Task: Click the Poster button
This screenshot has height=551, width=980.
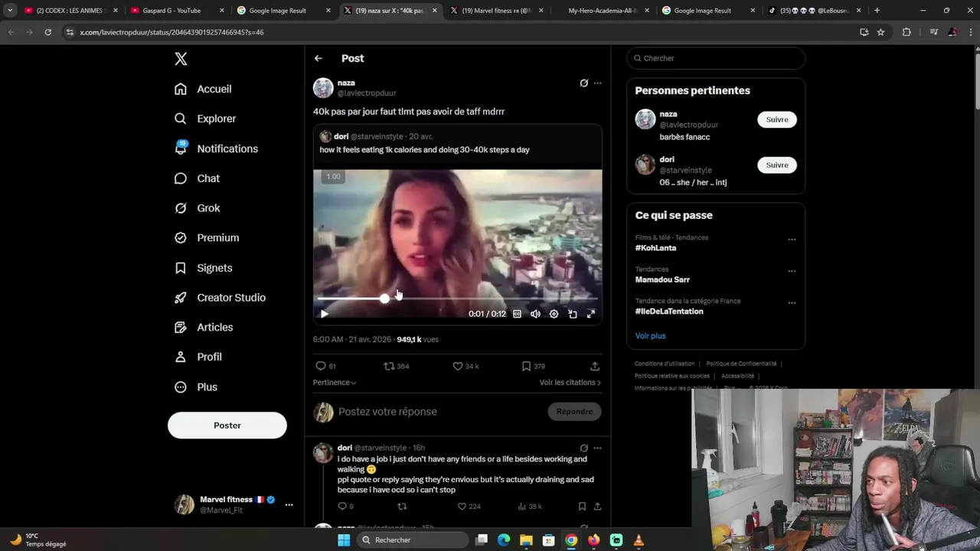Action: point(227,425)
